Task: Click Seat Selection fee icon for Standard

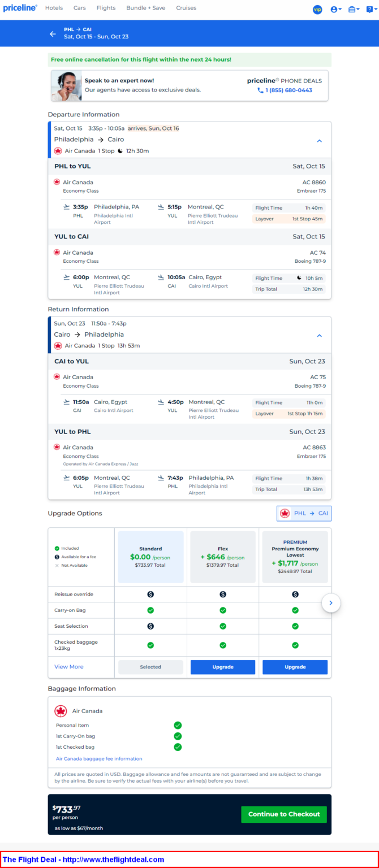Action: pos(150,626)
